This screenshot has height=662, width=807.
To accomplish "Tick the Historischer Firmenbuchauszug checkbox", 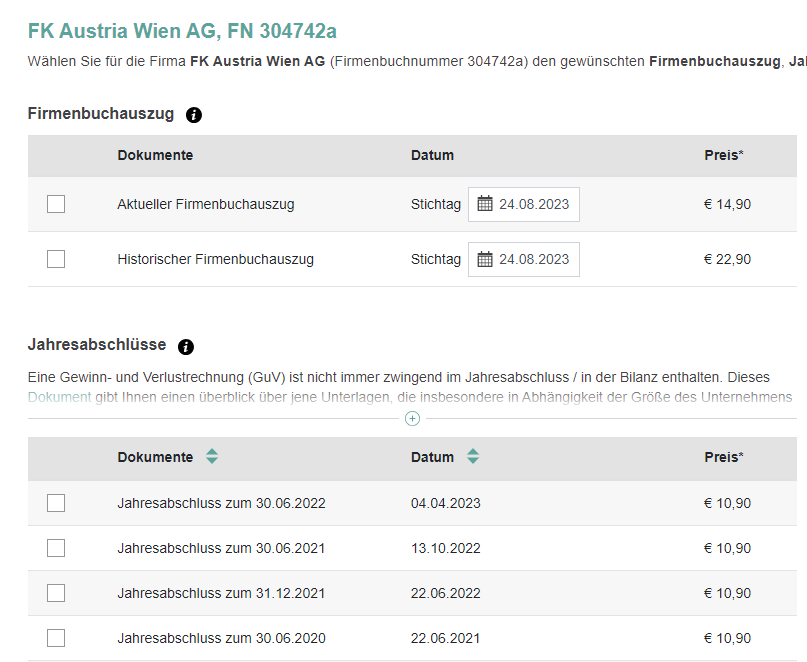I will pyautogui.click(x=56, y=259).
